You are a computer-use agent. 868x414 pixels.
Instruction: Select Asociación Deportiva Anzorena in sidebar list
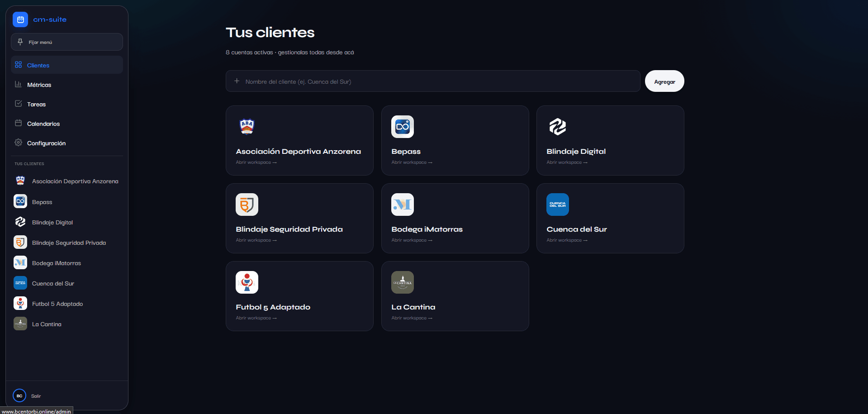[x=75, y=181]
